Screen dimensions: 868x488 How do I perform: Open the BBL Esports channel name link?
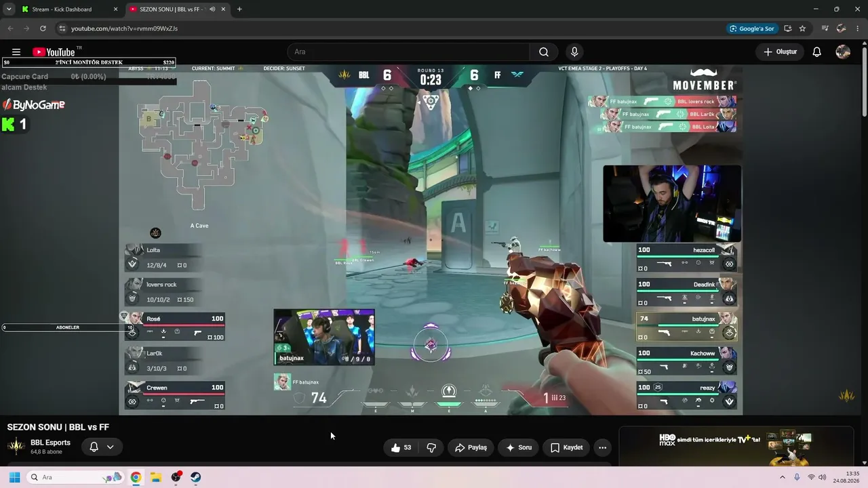pos(50,443)
